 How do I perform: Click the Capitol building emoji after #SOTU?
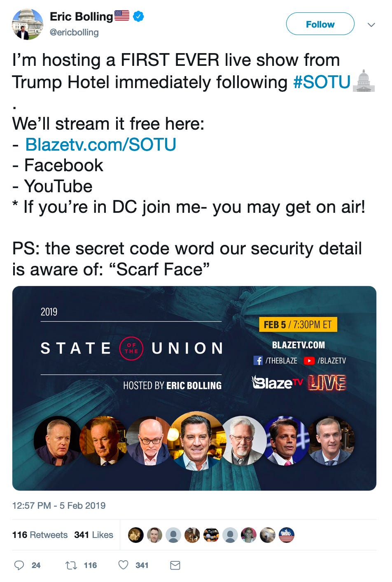point(364,81)
